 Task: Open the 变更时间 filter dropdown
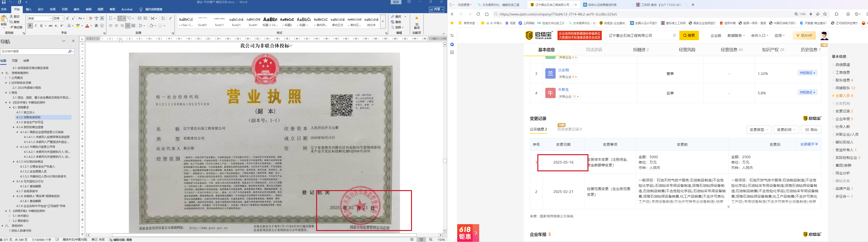[x=786, y=130]
